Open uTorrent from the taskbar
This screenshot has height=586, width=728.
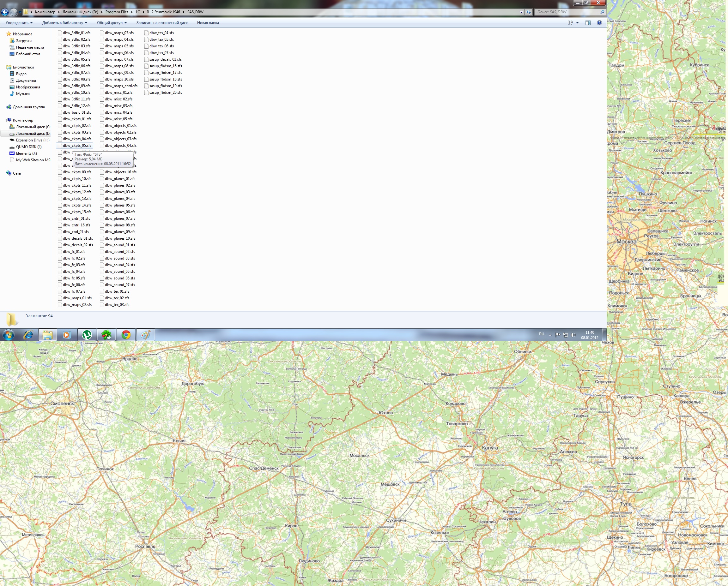coord(87,335)
